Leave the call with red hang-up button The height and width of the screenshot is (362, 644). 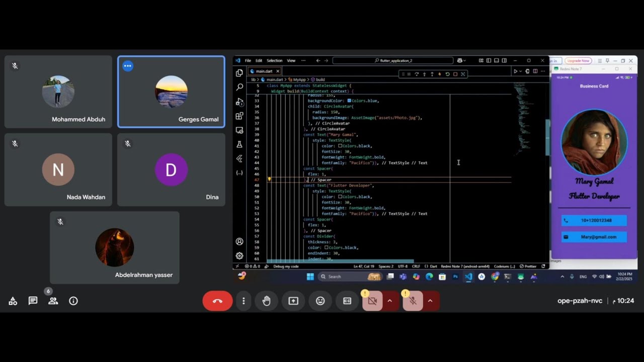tap(217, 301)
